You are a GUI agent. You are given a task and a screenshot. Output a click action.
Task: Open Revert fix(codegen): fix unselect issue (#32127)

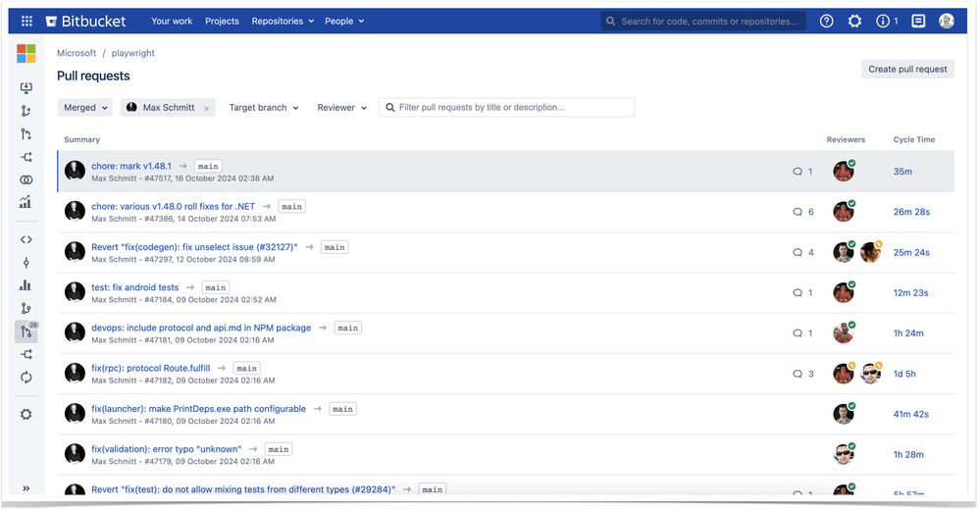[x=194, y=247]
